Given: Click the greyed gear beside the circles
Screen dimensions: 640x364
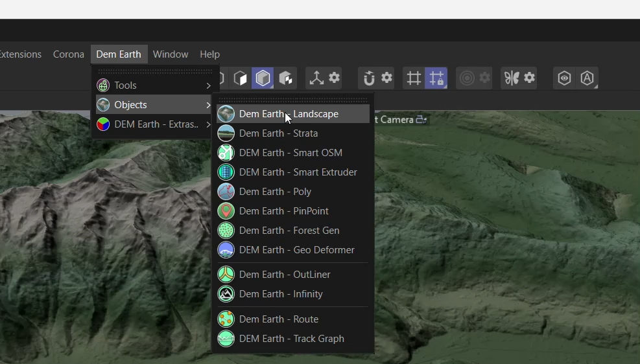Looking at the screenshot, I should point(484,78).
